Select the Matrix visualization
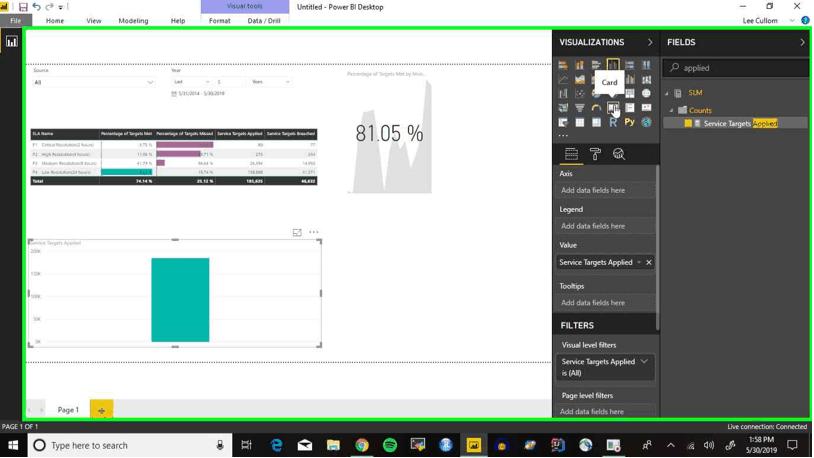The height and width of the screenshot is (458, 814). (596, 122)
